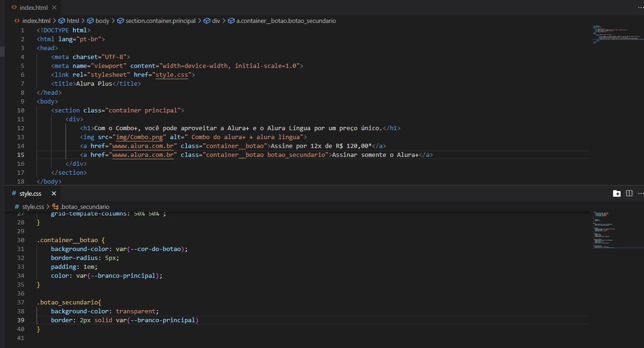Open the body breadcrumb element
The width and height of the screenshot is (644, 348).
[x=98, y=21]
